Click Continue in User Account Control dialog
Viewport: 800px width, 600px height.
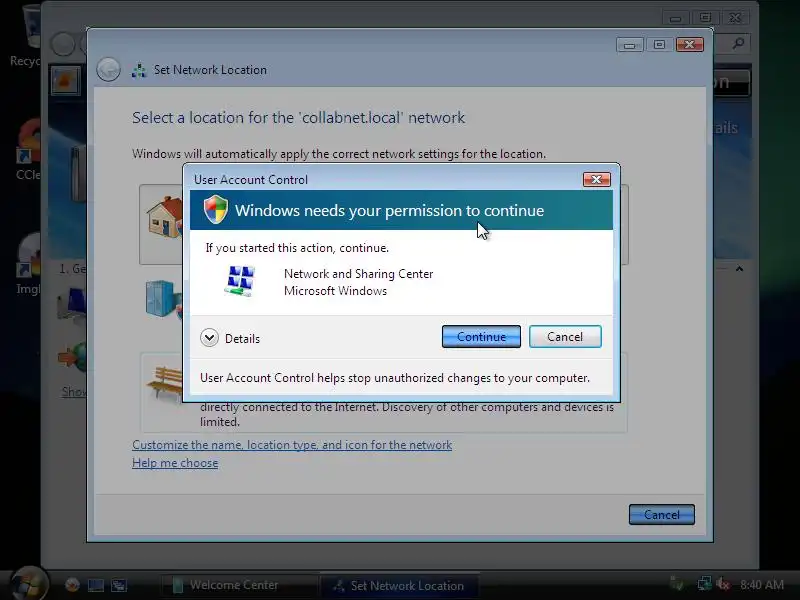click(x=481, y=337)
